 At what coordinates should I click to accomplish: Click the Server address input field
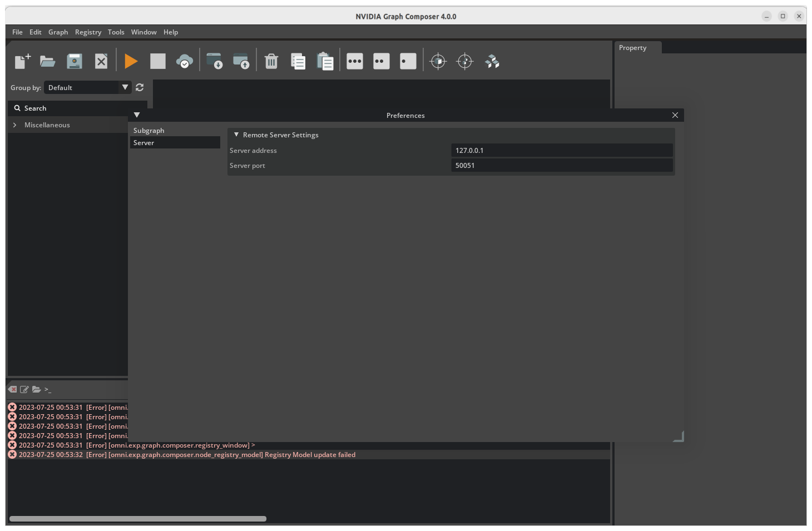pyautogui.click(x=562, y=150)
